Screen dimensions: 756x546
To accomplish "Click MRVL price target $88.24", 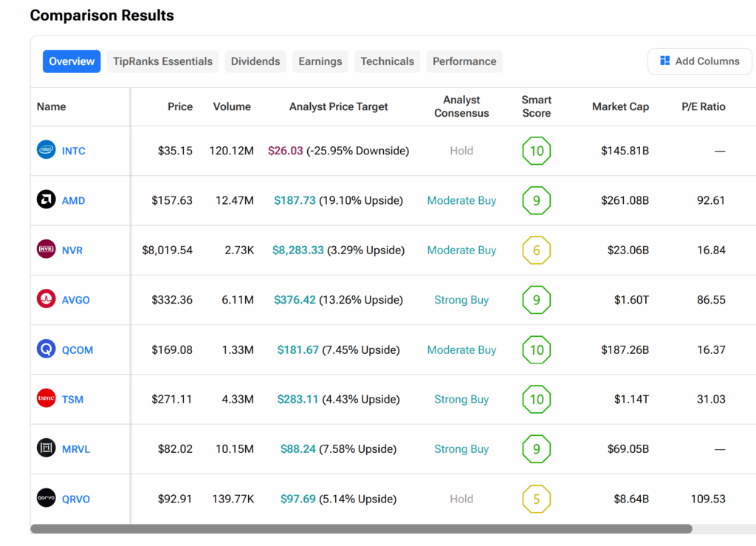I will [298, 449].
